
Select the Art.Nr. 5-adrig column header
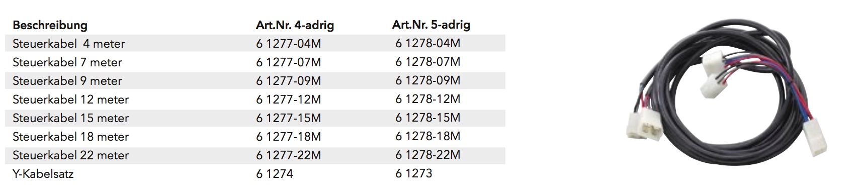[x=431, y=25]
